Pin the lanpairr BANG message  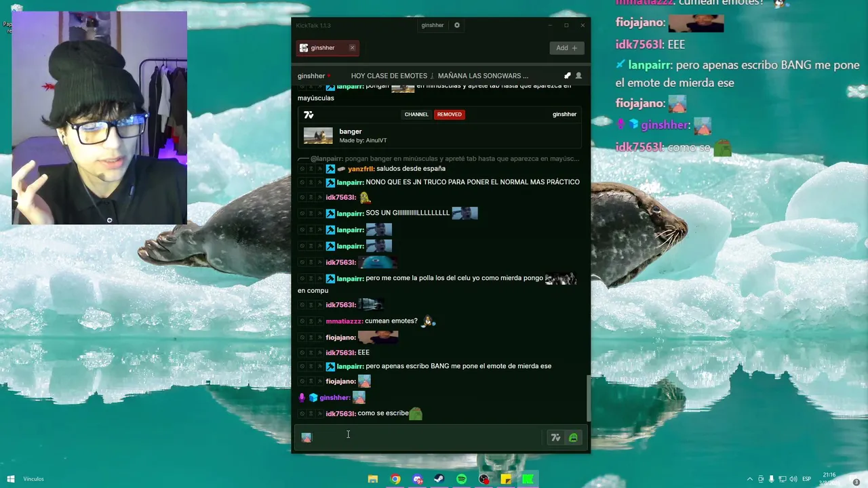pos(319,367)
